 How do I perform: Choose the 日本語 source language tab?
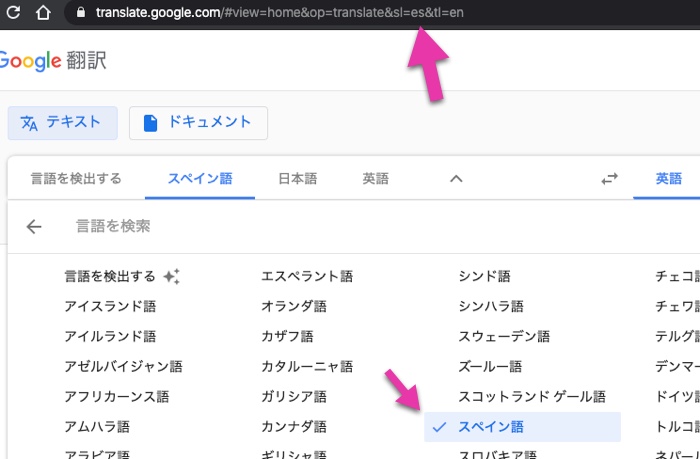(x=298, y=179)
